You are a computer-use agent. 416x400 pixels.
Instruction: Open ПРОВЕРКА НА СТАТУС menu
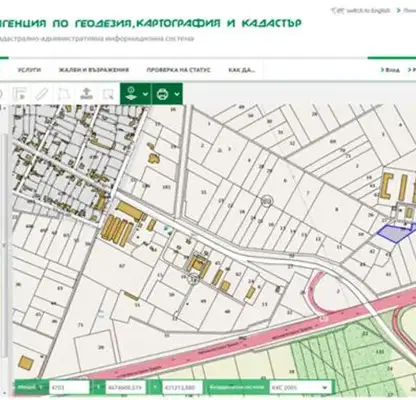tap(179, 70)
